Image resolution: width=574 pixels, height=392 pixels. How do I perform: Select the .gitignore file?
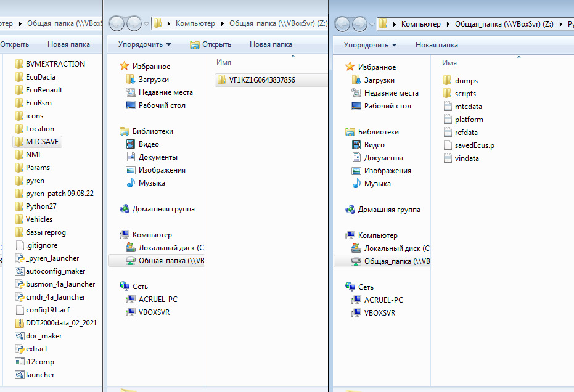click(36, 245)
